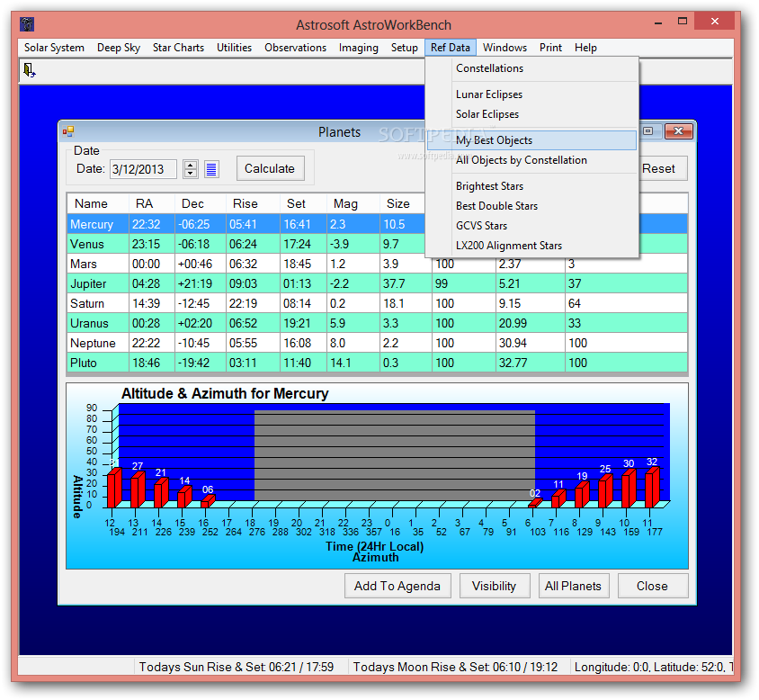Open the Setup menu
The width and height of the screenshot is (759, 700).
click(x=404, y=48)
